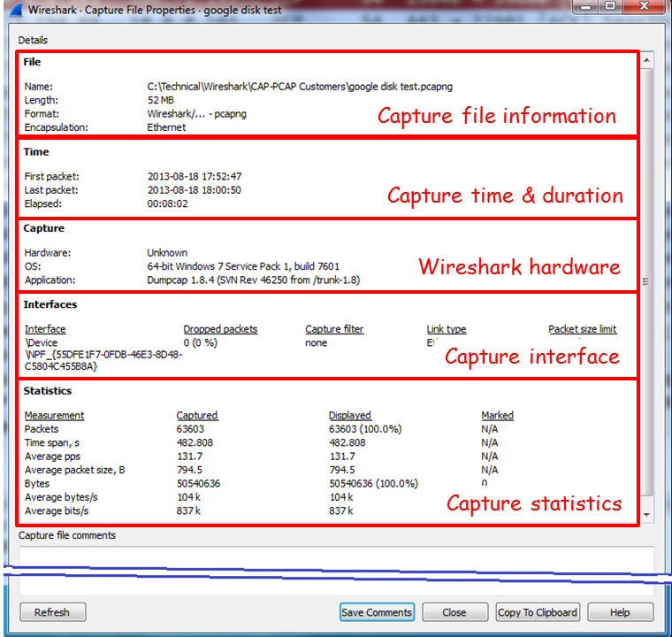Click captured average bits/s '837 k'
This screenshot has height=637, width=672.
pyautogui.click(x=188, y=510)
